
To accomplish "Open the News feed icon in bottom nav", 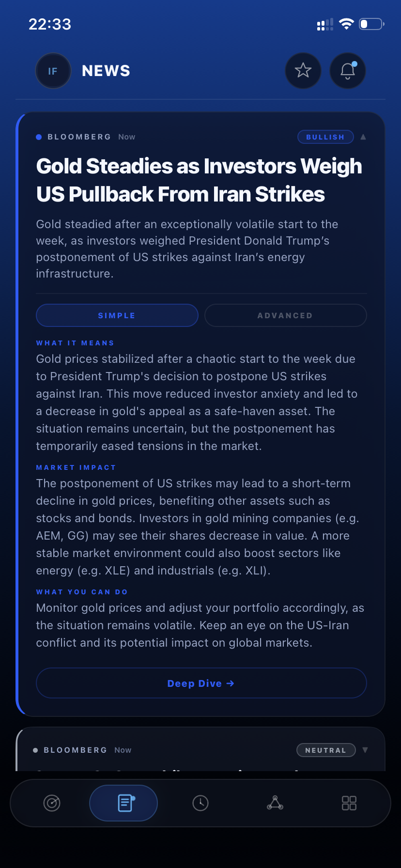I will point(123,803).
